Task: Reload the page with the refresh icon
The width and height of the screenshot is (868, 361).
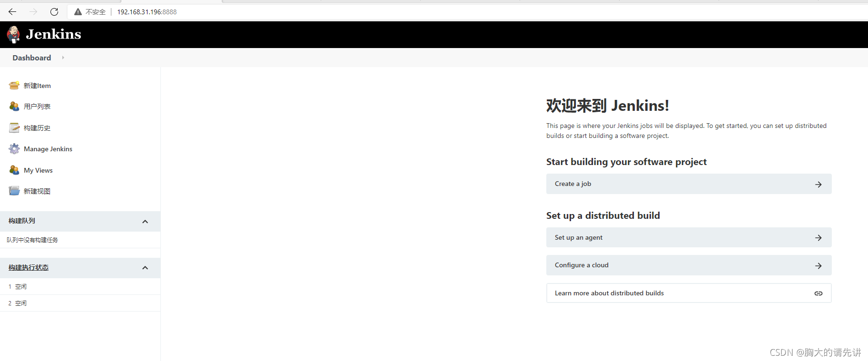Action: point(54,12)
